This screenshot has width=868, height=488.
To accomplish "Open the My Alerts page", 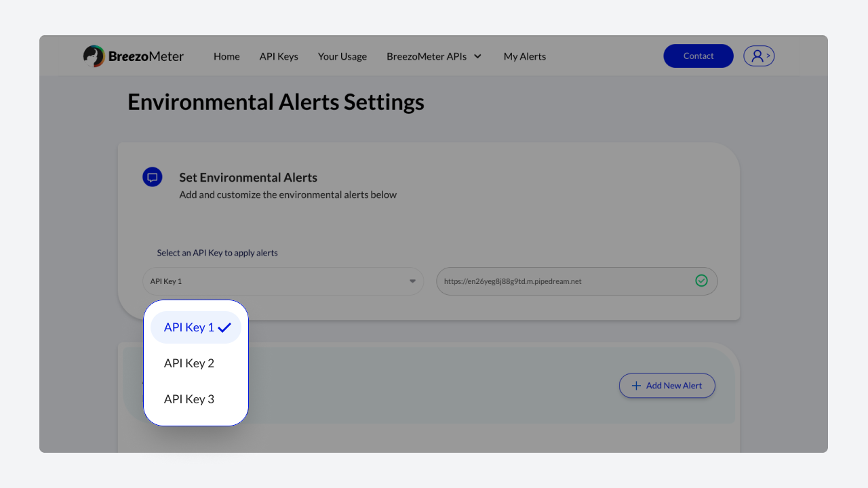I will [x=524, y=56].
